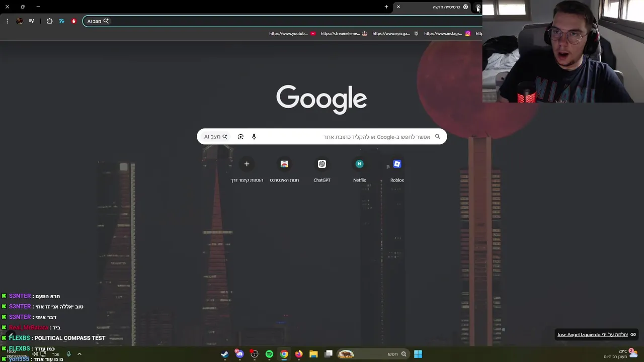Open the Roblox shortcut
The image size is (644, 362).
pyautogui.click(x=397, y=170)
